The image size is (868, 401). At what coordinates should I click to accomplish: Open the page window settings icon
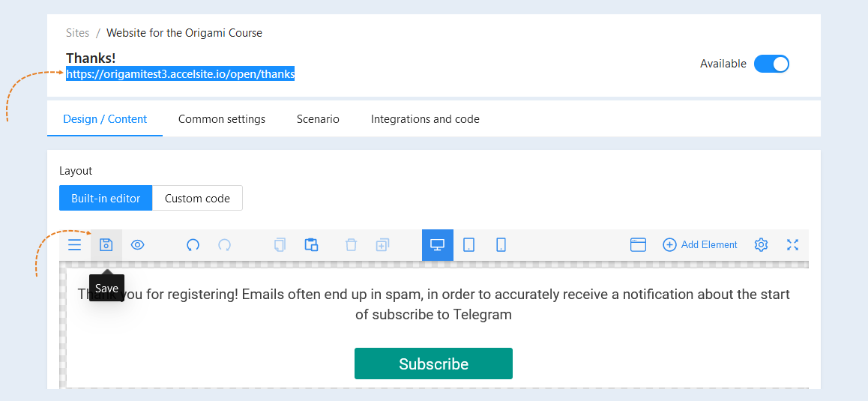[639, 245]
